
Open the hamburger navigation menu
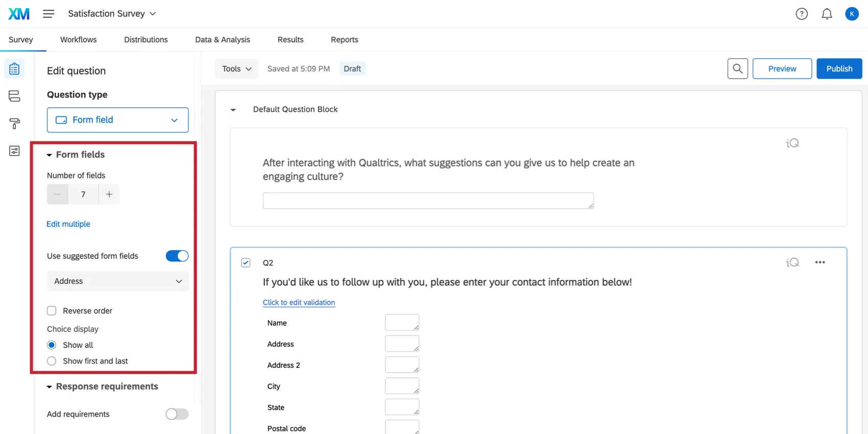49,14
